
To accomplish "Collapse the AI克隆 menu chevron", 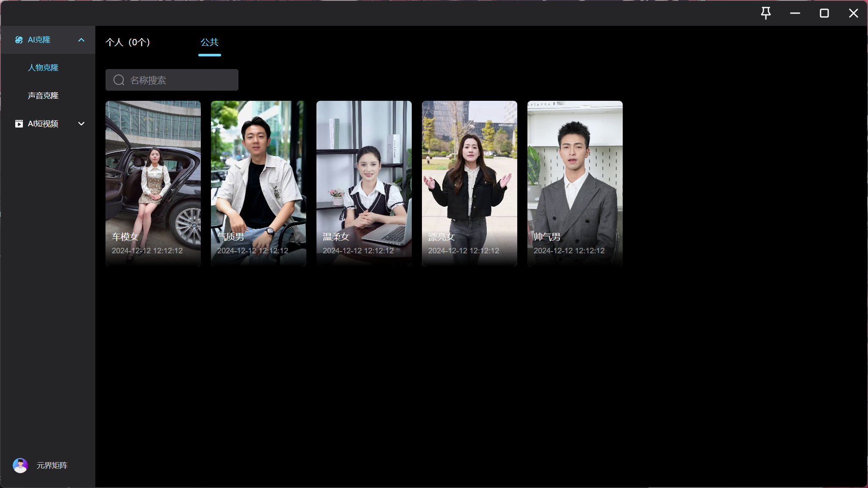I will [81, 40].
